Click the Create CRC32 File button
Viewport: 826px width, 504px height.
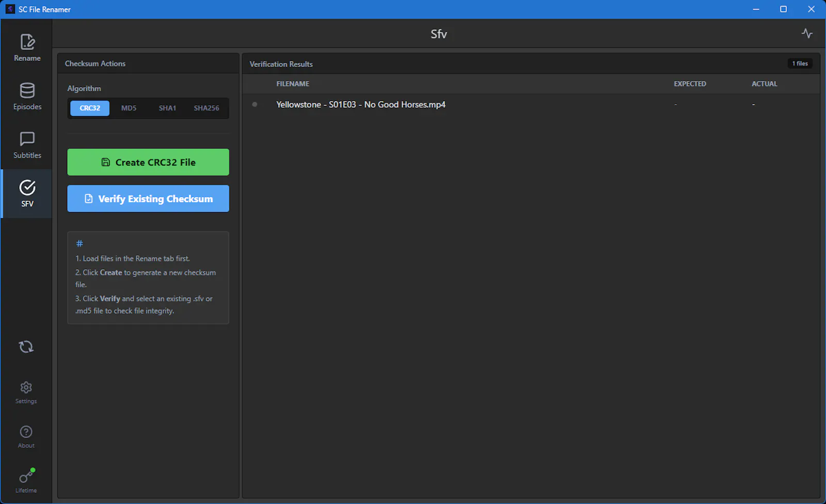point(148,162)
